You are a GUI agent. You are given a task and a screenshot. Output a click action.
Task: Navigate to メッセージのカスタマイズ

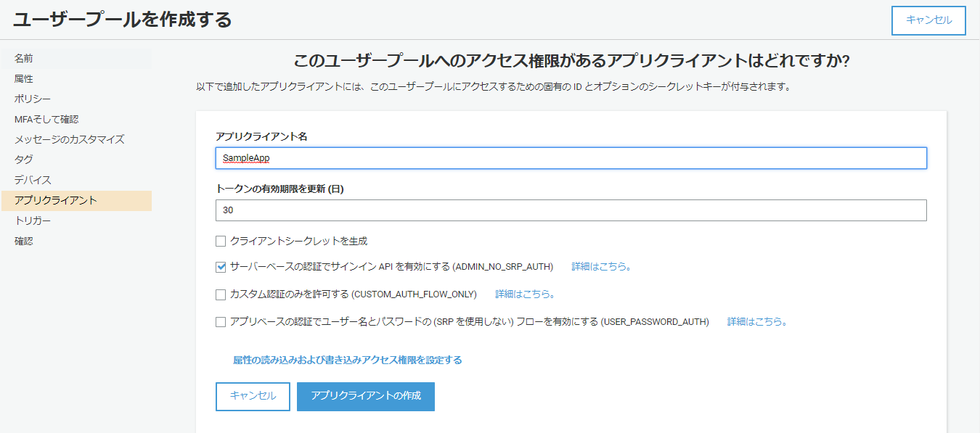[69, 139]
